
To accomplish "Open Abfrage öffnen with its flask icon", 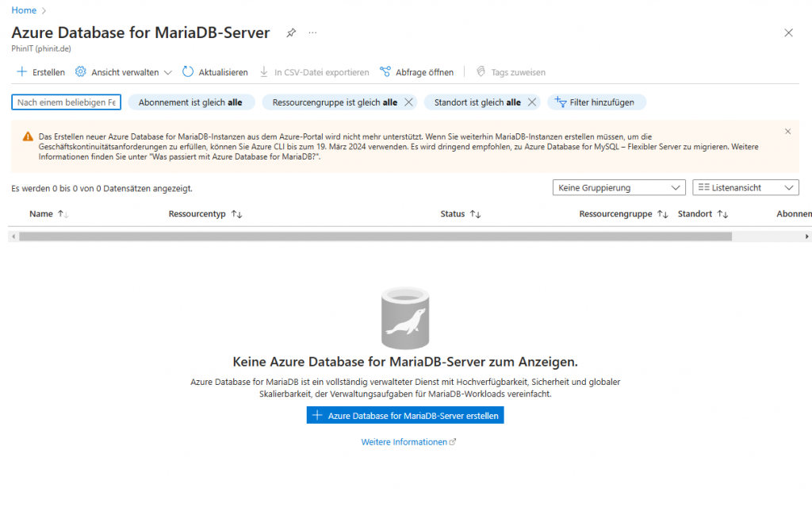I will 387,71.
